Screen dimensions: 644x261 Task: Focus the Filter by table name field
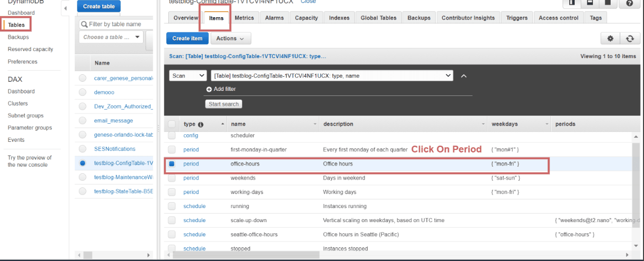tap(116, 24)
